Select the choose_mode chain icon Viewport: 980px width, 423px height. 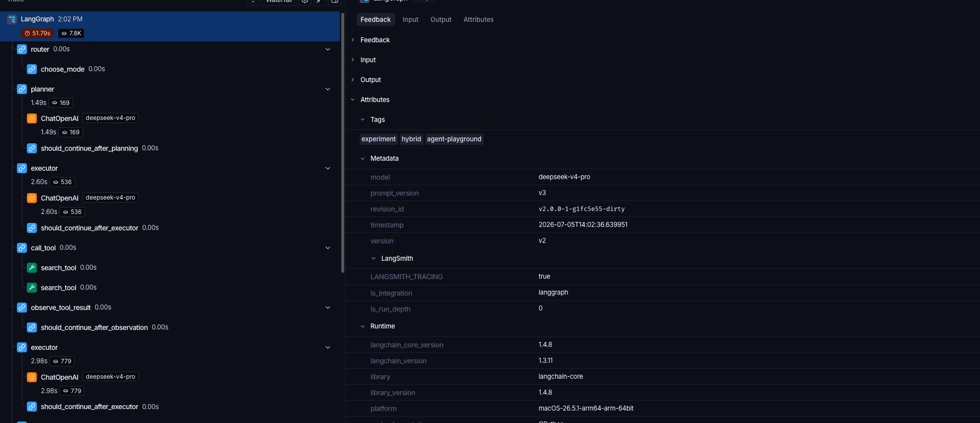point(32,69)
